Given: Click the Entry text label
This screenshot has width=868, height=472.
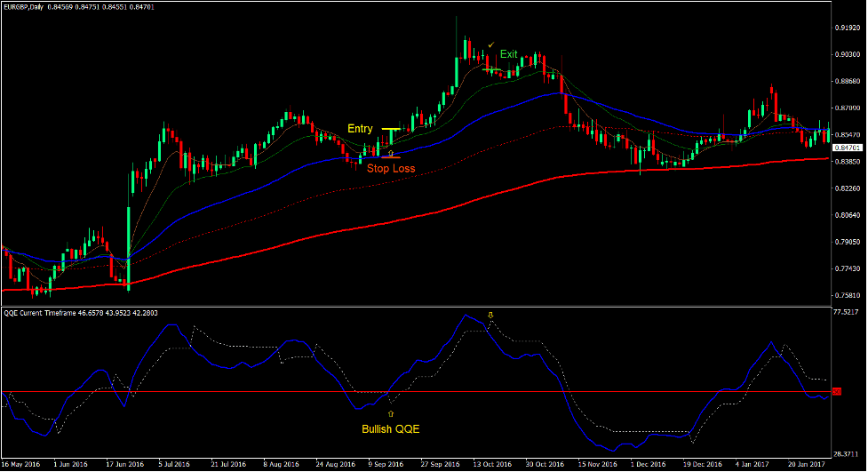Looking at the screenshot, I should pos(360,129).
